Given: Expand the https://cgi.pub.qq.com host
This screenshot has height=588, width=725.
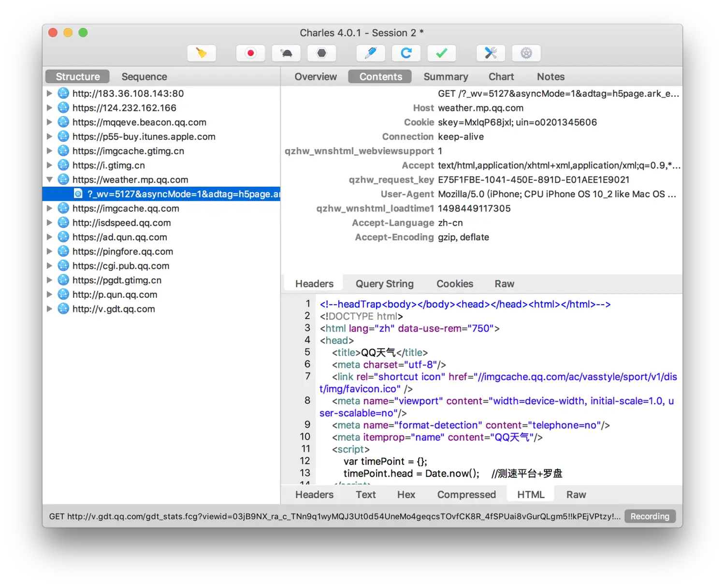Looking at the screenshot, I should point(49,266).
